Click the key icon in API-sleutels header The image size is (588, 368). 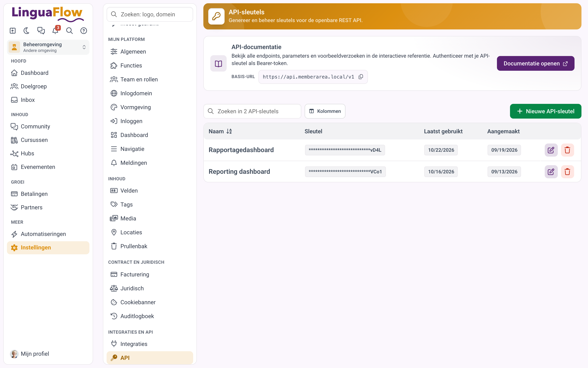pyautogui.click(x=216, y=16)
